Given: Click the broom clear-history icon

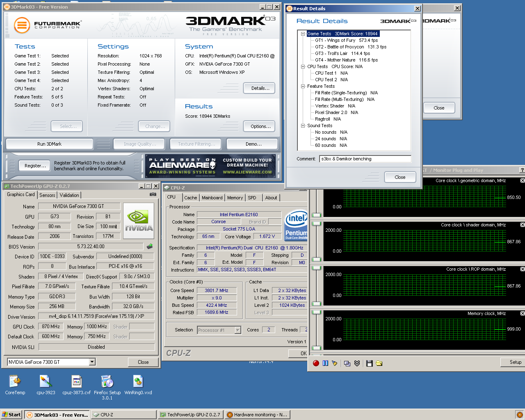Looking at the screenshot, I should click(x=335, y=363).
